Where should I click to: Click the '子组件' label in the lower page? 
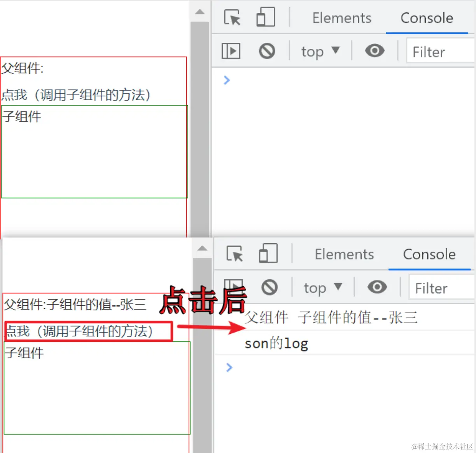tap(24, 353)
